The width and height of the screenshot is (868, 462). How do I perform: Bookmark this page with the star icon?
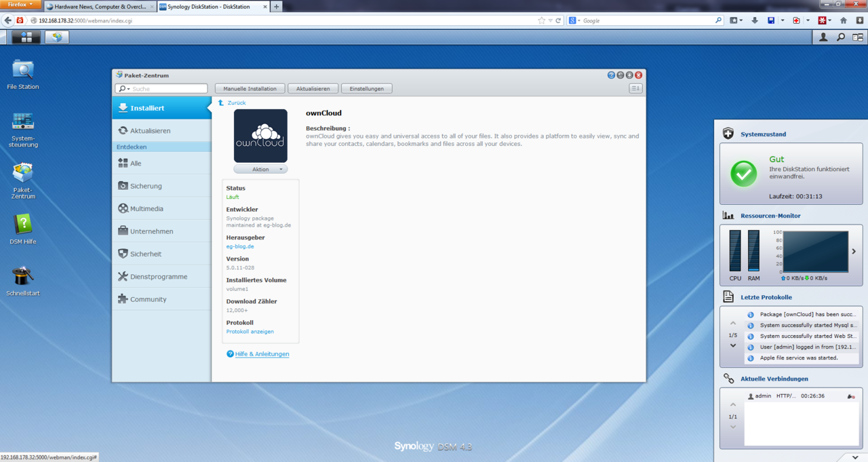(541, 20)
